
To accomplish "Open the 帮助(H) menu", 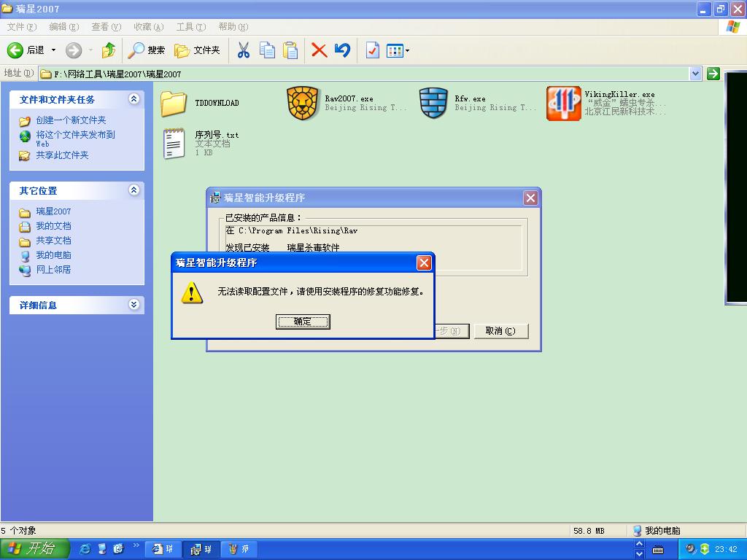I will (x=233, y=27).
